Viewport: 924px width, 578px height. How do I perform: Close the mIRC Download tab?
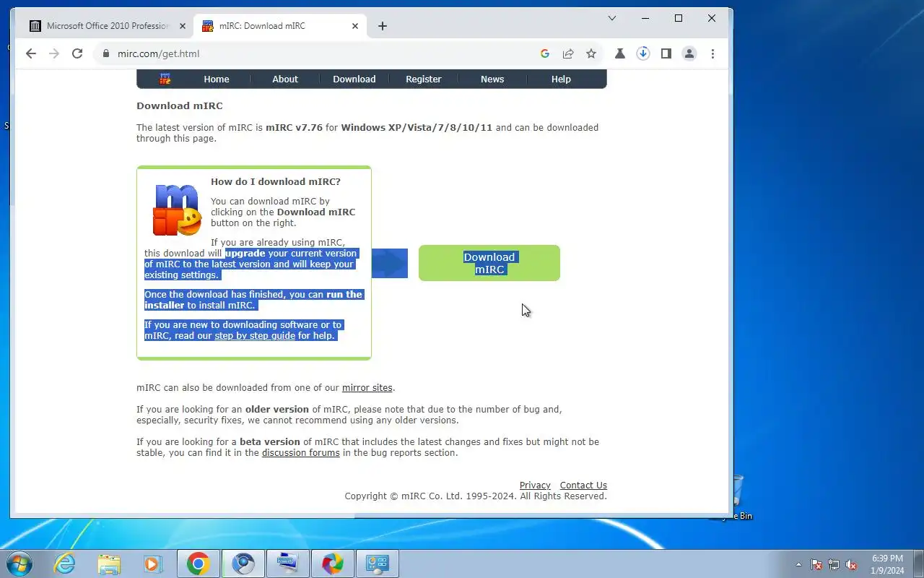coord(355,26)
